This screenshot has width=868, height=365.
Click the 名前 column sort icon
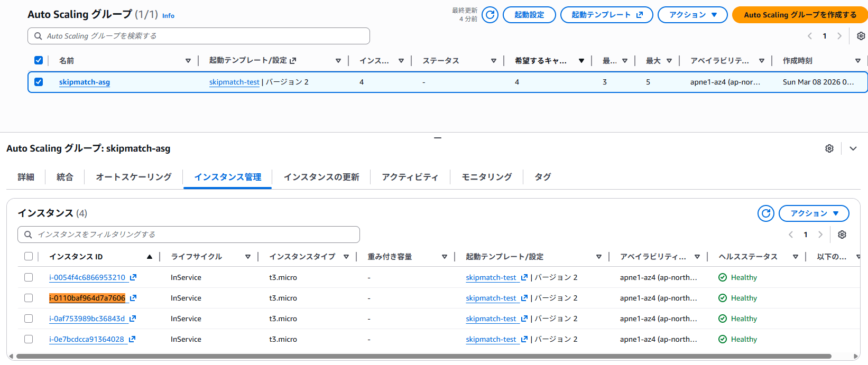(x=188, y=61)
